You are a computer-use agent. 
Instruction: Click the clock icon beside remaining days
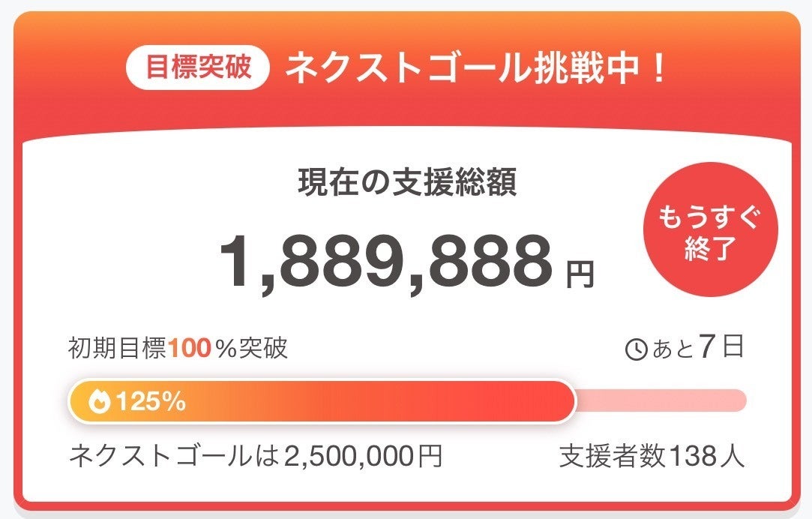pyautogui.click(x=636, y=349)
